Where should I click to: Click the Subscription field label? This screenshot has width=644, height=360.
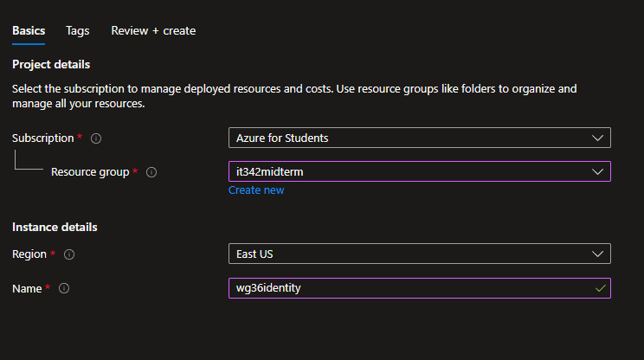43,138
